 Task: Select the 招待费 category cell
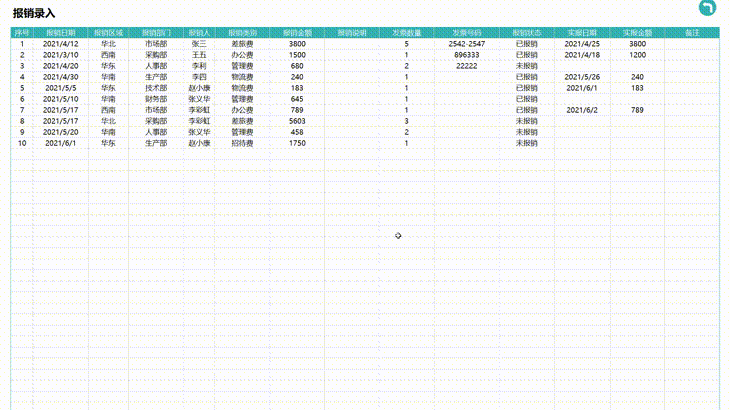click(x=243, y=143)
